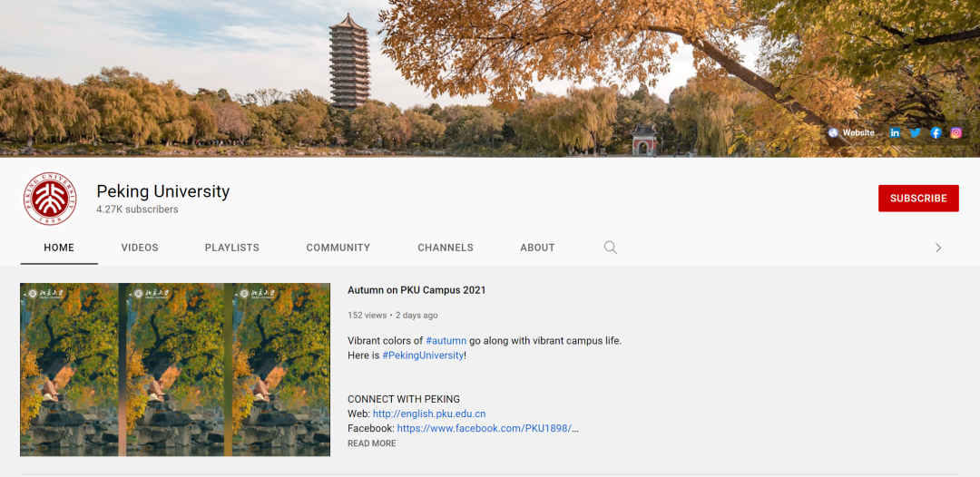The image size is (980, 477).
Task: Click the CONNECT WITH PEKING text
Action: [404, 399]
